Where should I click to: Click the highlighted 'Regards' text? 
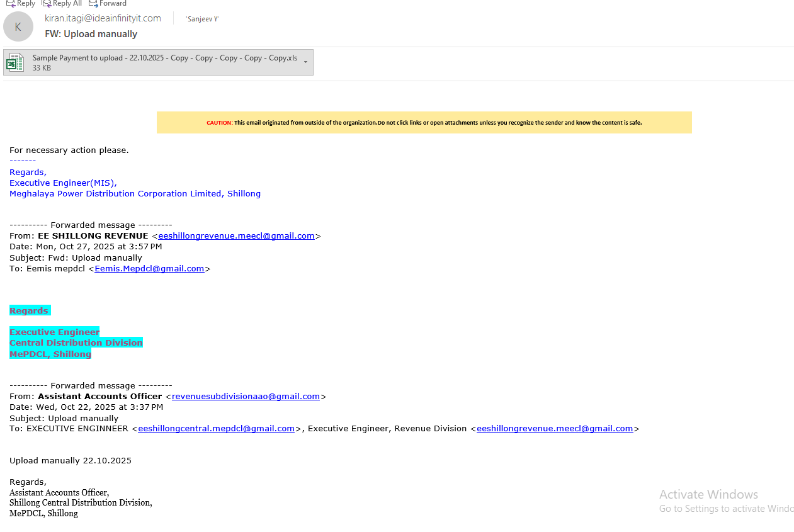[x=29, y=310]
